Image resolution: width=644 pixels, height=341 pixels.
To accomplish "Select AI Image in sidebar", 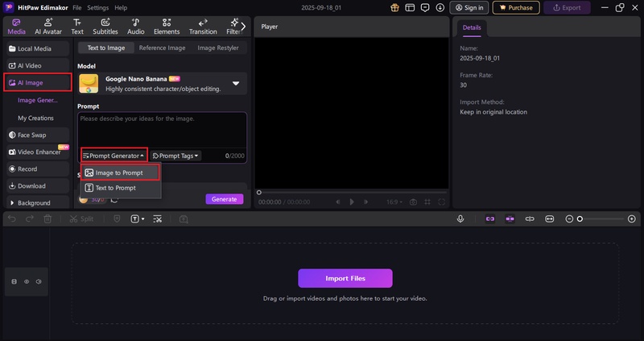I will [x=38, y=83].
